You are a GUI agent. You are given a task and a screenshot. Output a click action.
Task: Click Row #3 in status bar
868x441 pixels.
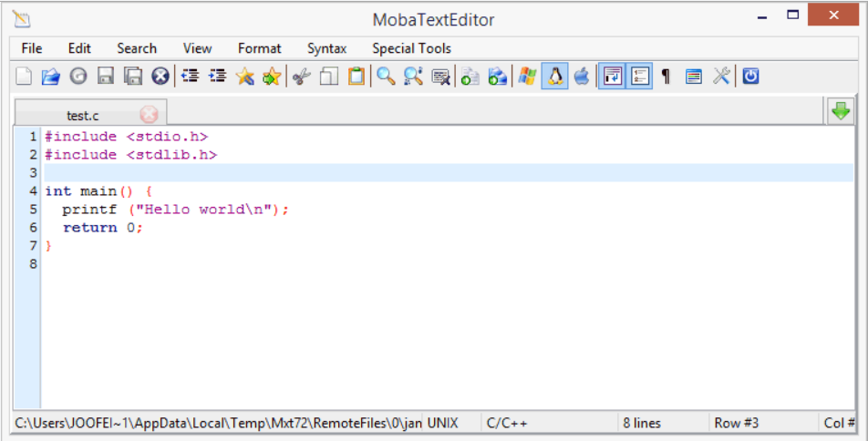[x=737, y=424]
